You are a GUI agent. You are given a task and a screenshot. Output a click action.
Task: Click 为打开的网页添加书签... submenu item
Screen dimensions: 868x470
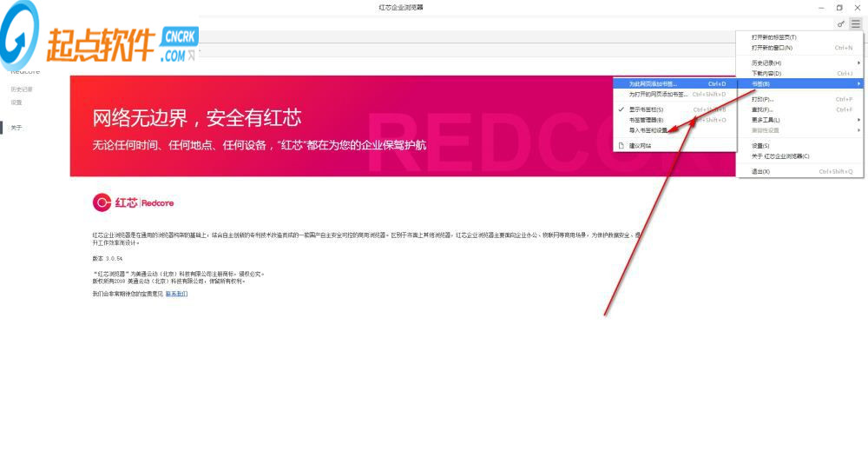pos(674,94)
